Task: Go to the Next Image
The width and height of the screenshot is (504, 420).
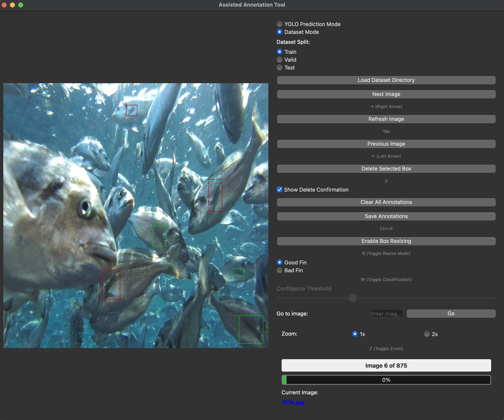Action: click(386, 94)
